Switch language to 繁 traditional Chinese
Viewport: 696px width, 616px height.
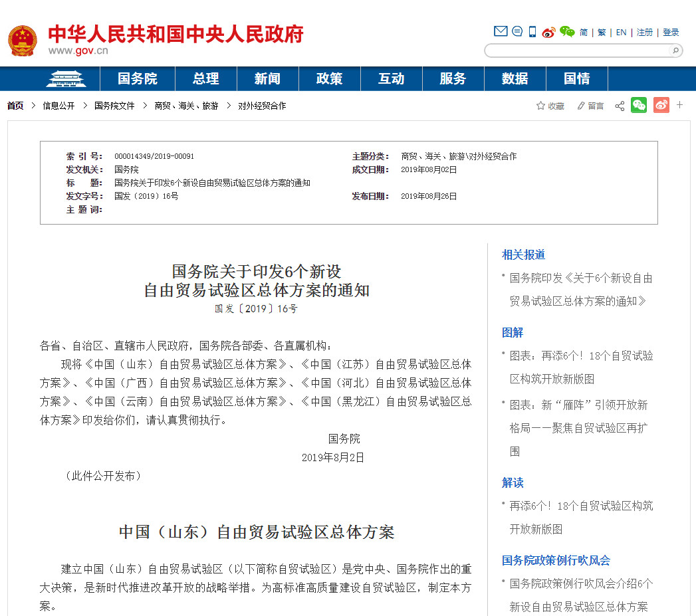pyautogui.click(x=602, y=32)
